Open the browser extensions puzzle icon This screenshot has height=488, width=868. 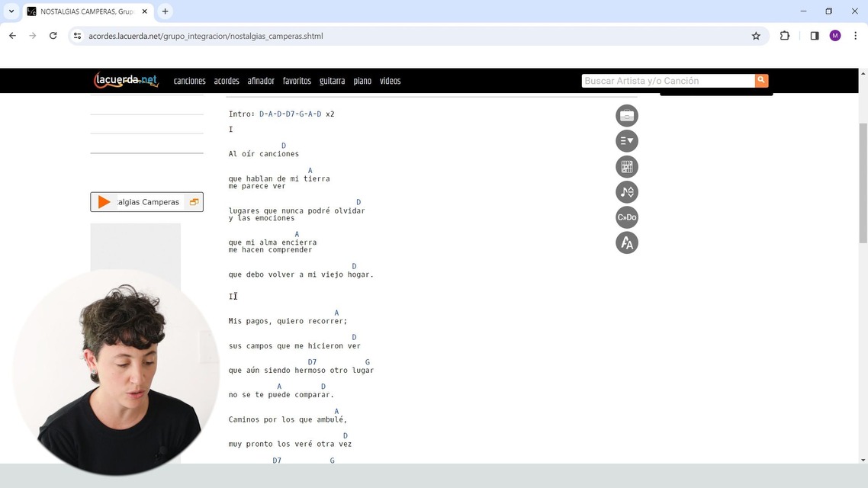coord(784,36)
